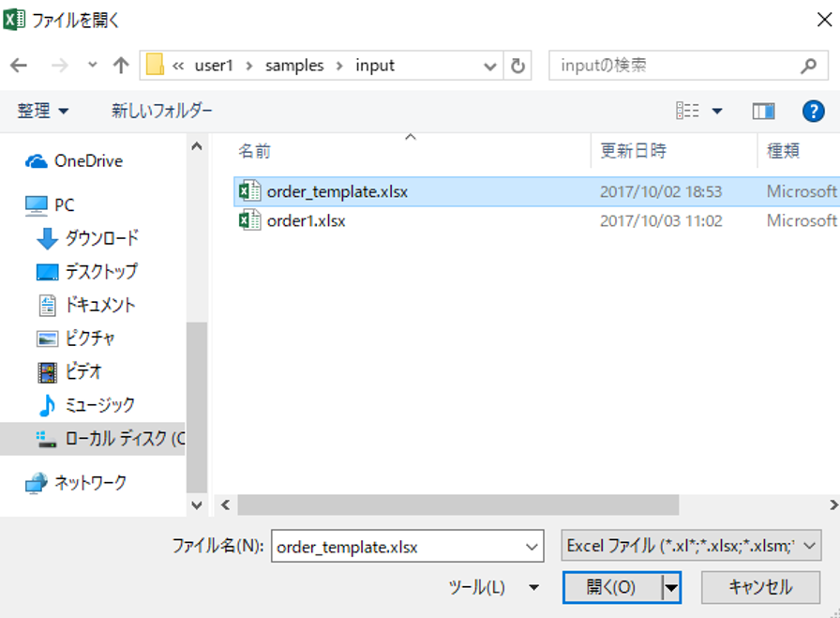Open the 整理 menu

[43, 111]
